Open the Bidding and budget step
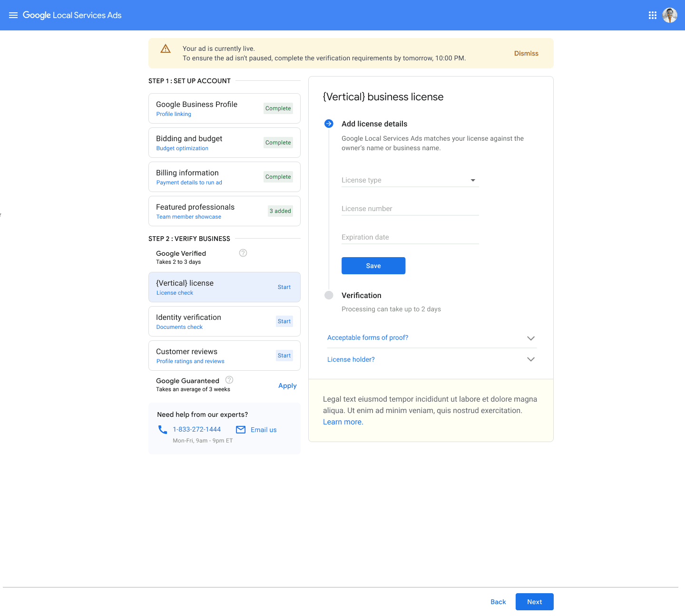Screen dimensions: 685x616 click(225, 143)
